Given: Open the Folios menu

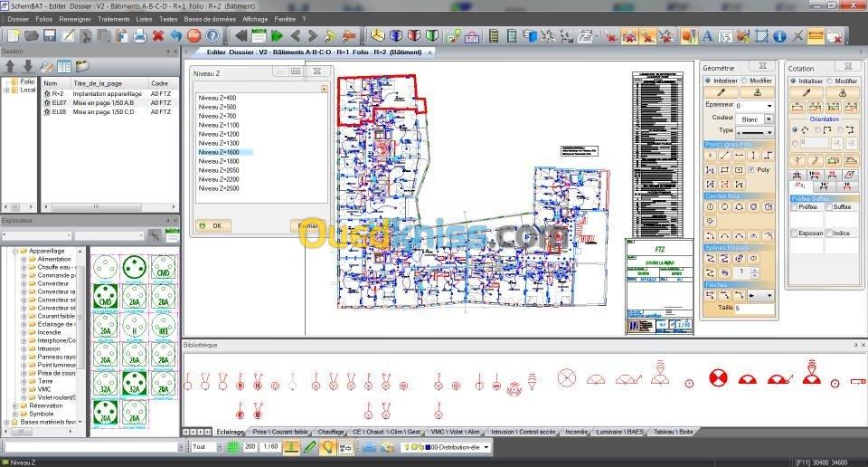Looking at the screenshot, I should (x=43, y=19).
